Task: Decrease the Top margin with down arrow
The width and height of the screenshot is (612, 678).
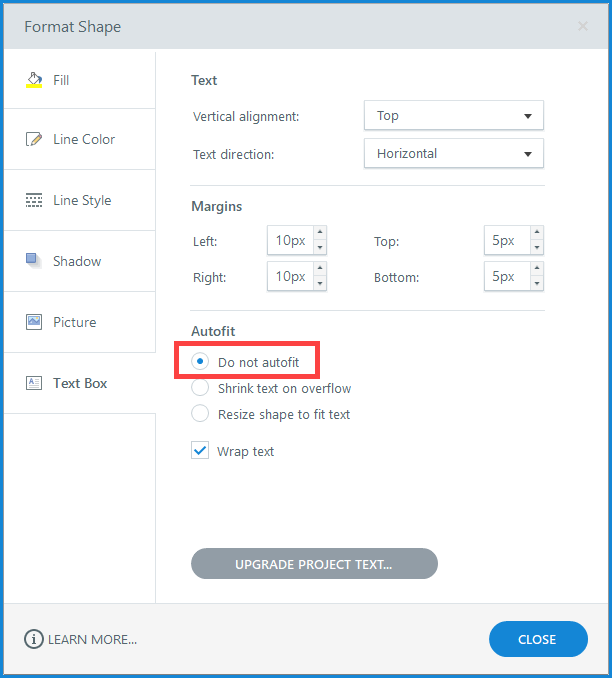Action: 537,247
